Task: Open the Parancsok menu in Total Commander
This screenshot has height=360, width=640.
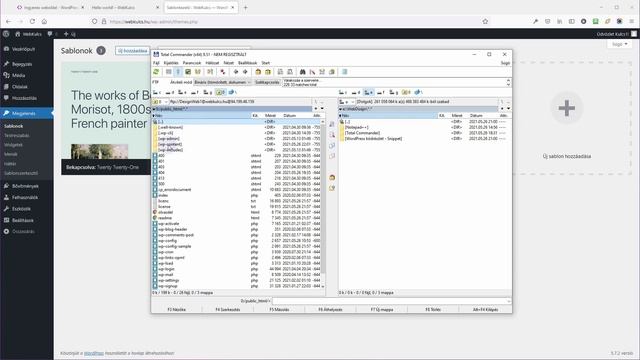Action: [192, 63]
